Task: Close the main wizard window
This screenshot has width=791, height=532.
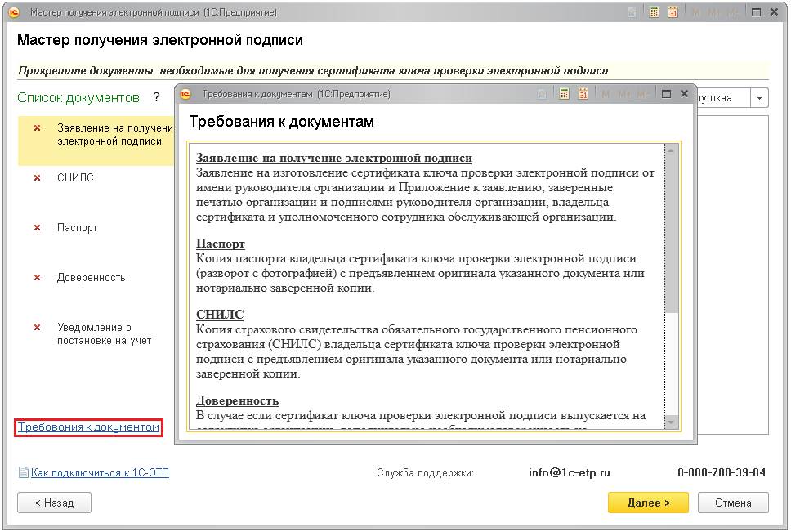Action: [775, 12]
